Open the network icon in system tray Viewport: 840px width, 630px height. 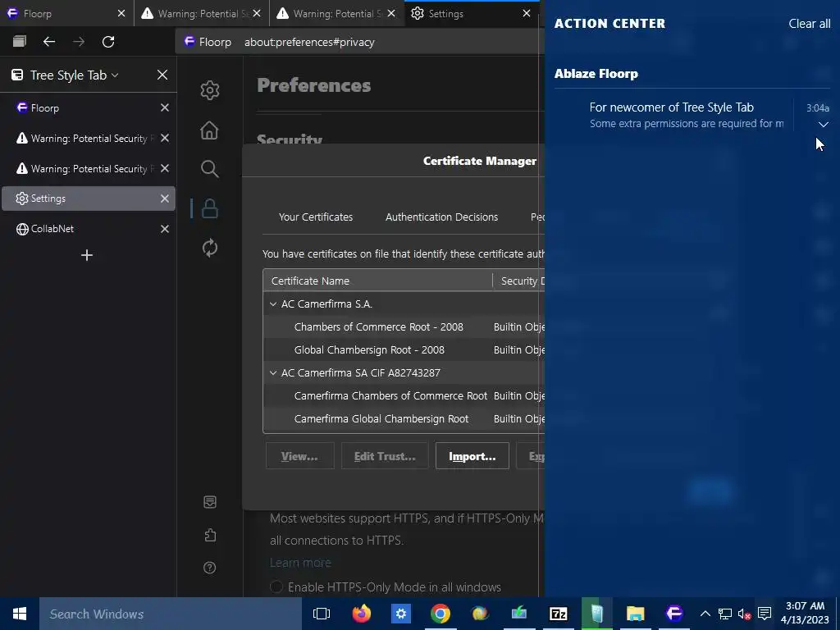[725, 614]
